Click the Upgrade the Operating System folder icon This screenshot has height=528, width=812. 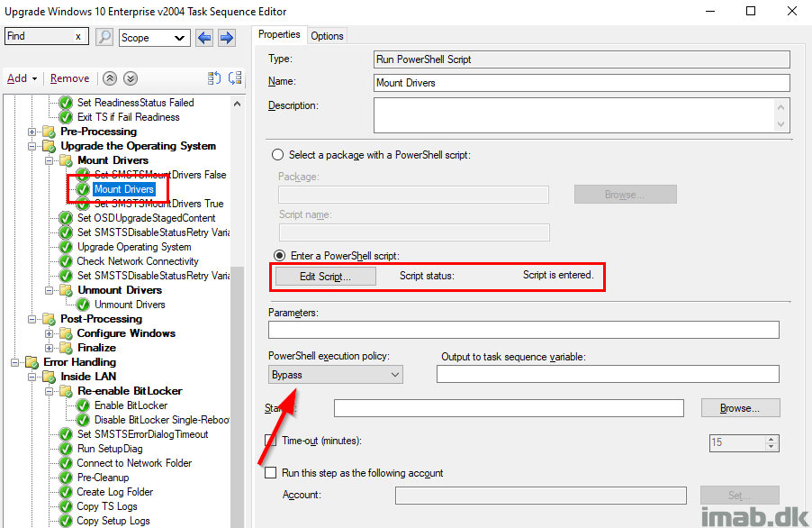(x=50, y=146)
